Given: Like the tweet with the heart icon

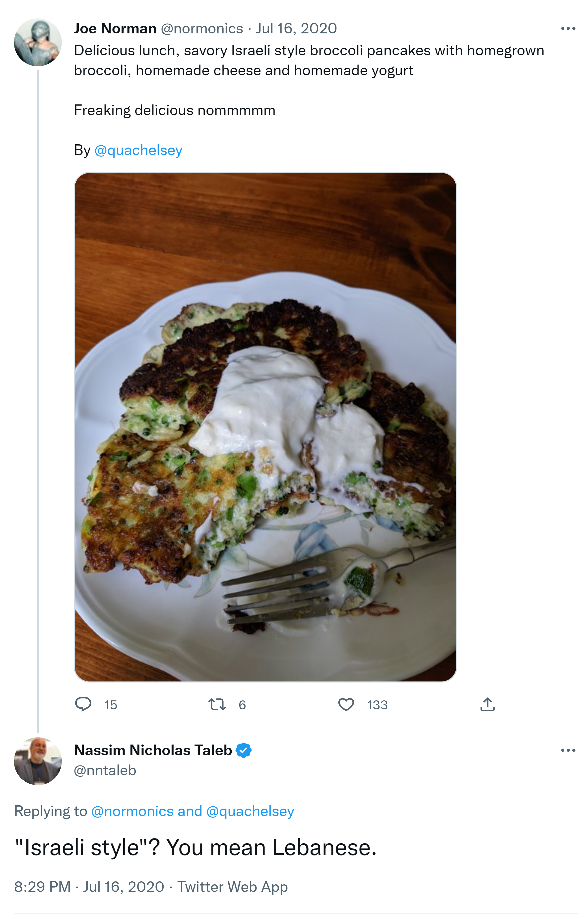Looking at the screenshot, I should coord(346,704).
